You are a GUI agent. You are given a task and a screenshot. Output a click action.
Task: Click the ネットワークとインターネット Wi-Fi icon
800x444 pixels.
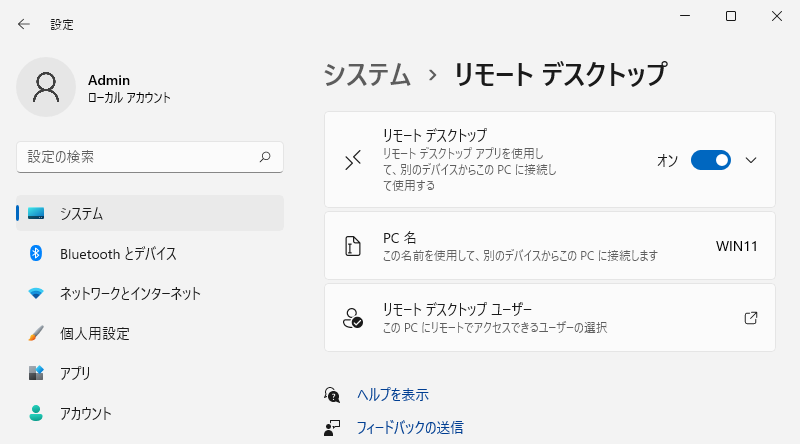coord(36,293)
